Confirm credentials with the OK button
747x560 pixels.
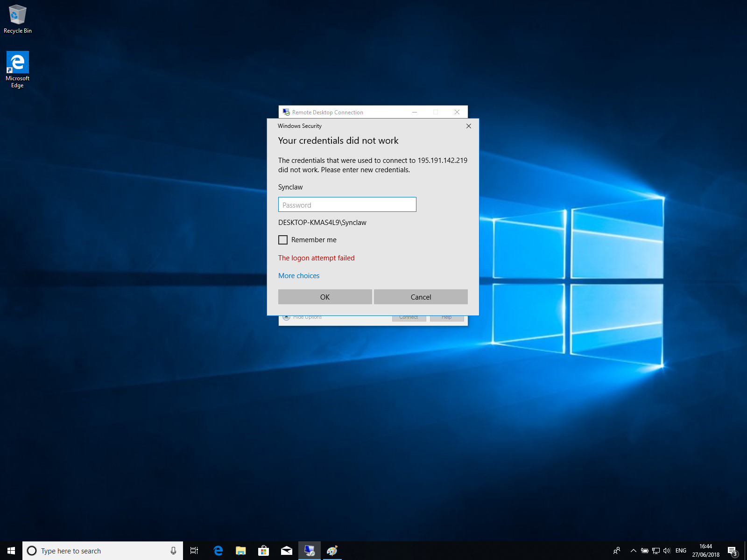click(325, 297)
